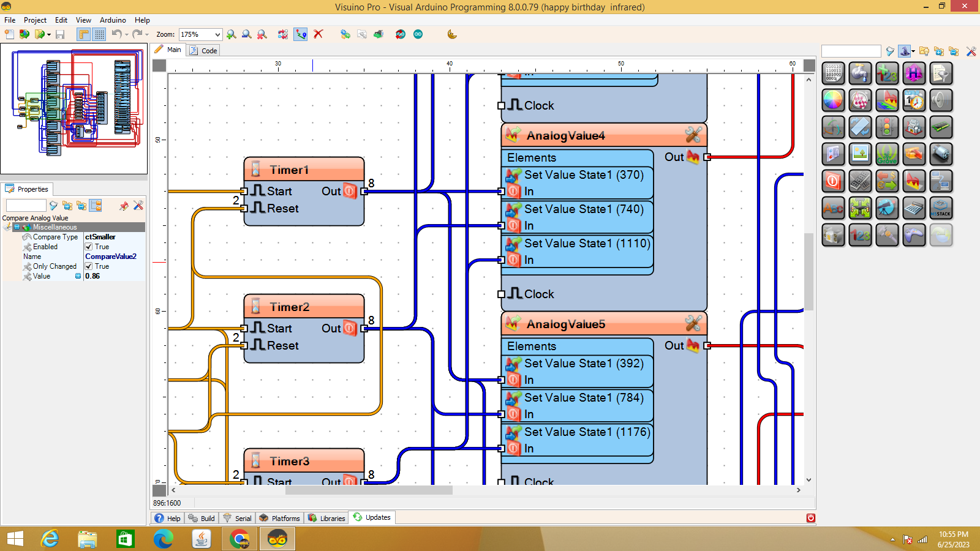Collapse the Miscellaneous property category
This screenshot has width=980, height=551.
pyautogui.click(x=17, y=227)
